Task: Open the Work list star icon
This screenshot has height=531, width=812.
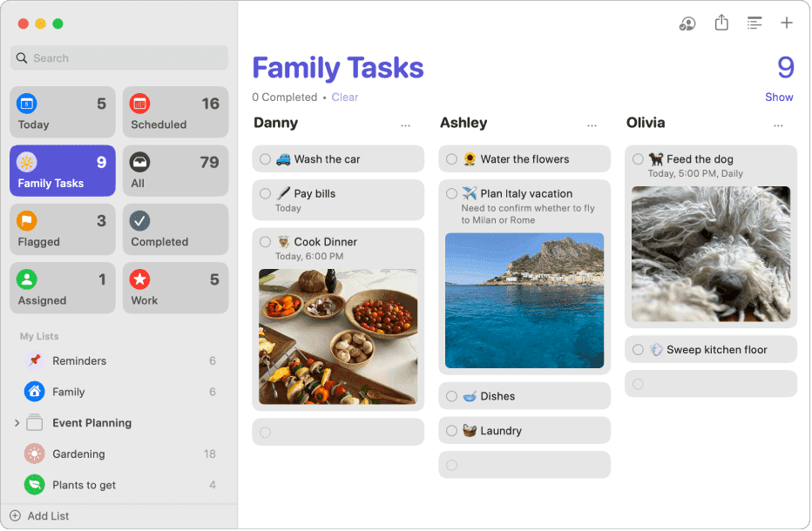Action: (140, 279)
